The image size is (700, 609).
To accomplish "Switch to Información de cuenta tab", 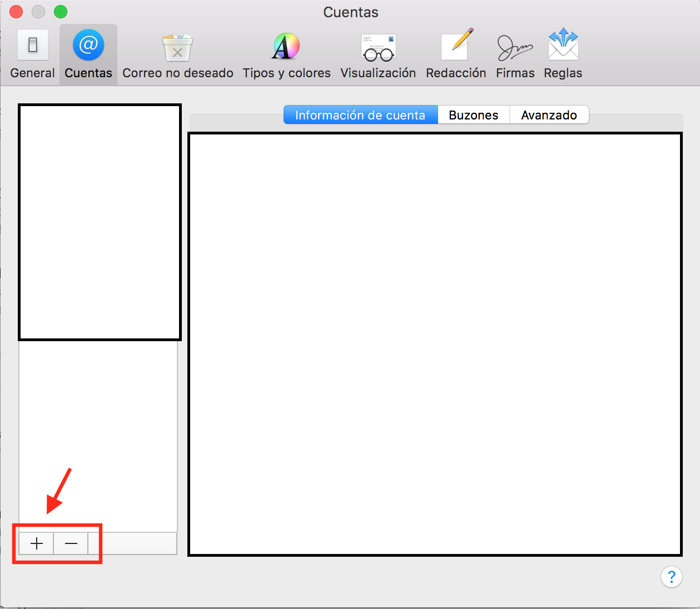I will (361, 115).
